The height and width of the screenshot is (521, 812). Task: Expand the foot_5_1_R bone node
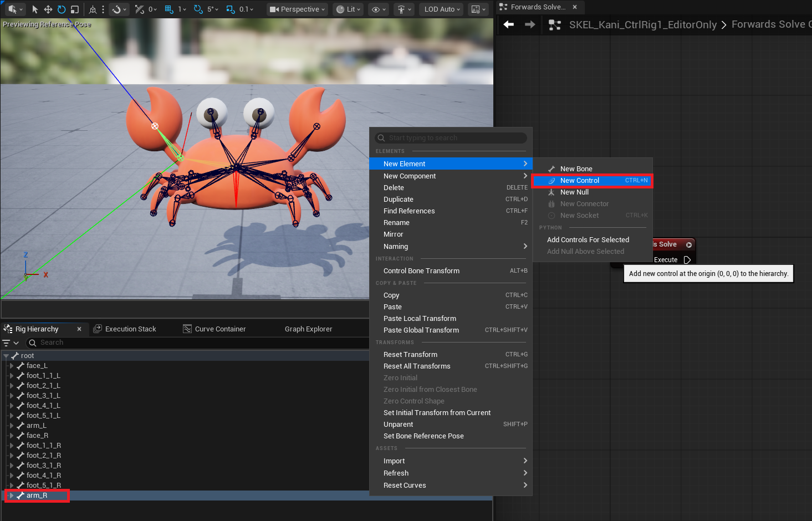click(x=11, y=486)
